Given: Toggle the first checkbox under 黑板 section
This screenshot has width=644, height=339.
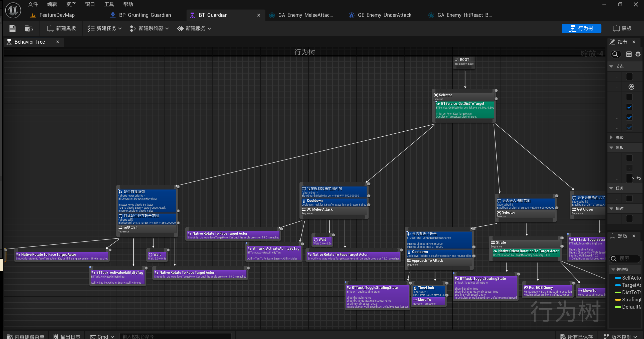Looking at the screenshot, I should click(629, 158).
